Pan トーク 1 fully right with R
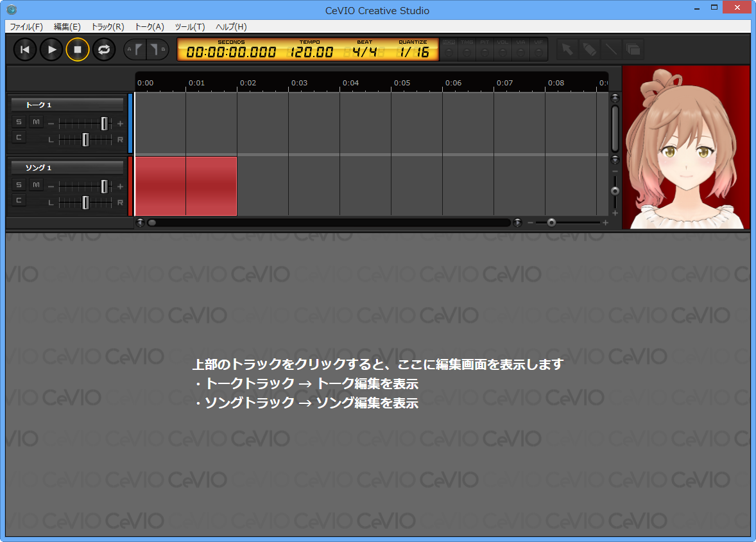 pos(120,140)
